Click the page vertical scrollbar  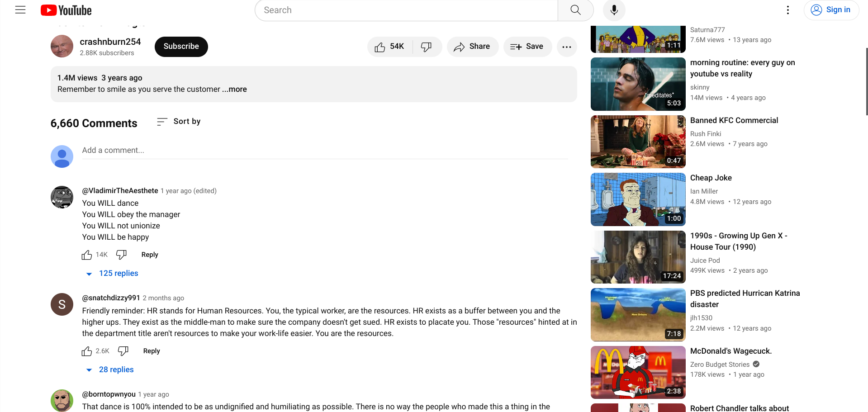pos(866,81)
